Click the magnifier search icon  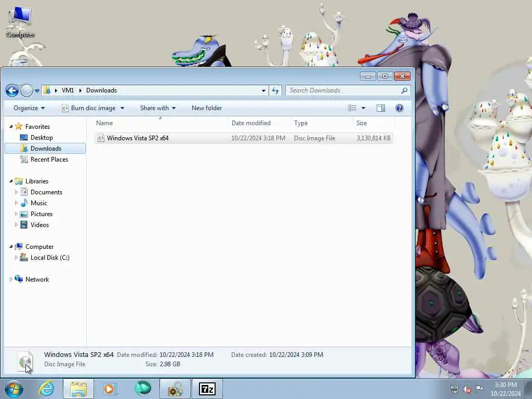404,90
